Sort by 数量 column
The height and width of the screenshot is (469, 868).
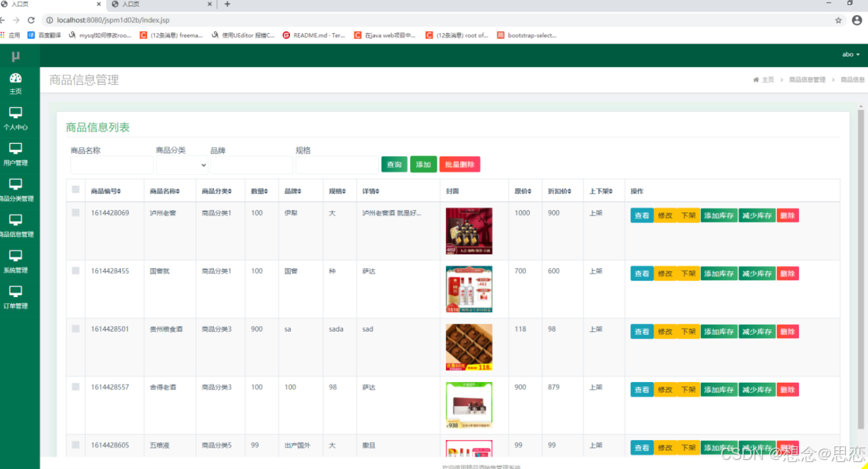point(259,191)
